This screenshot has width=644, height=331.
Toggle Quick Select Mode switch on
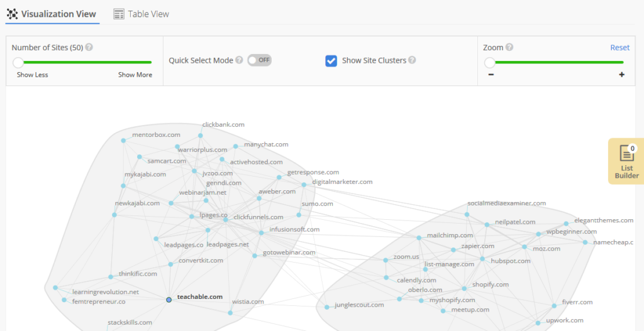coord(259,60)
